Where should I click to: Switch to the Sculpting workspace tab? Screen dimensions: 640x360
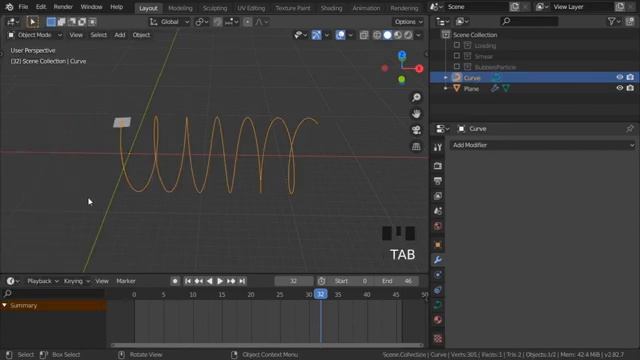[x=215, y=8]
